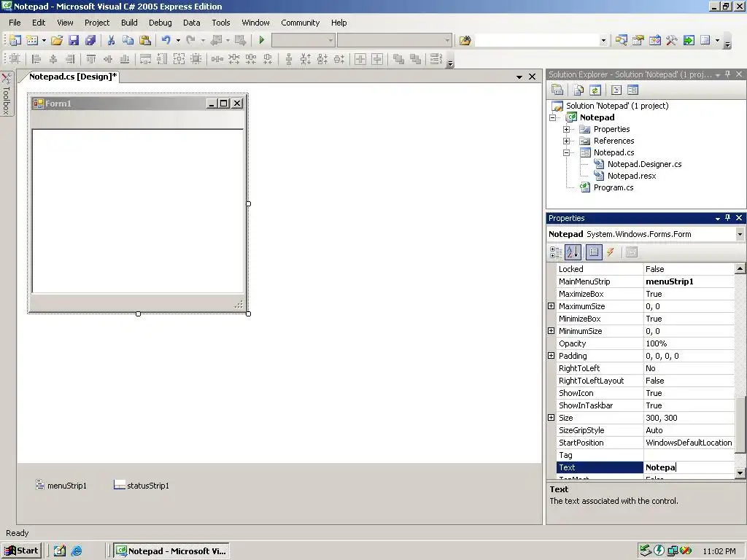Click the Start Page green arrow icon

click(689, 41)
